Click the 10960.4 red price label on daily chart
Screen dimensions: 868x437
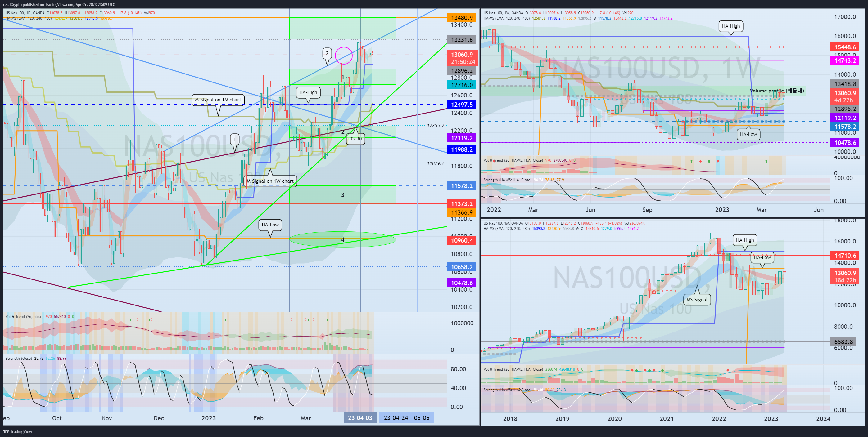462,240
